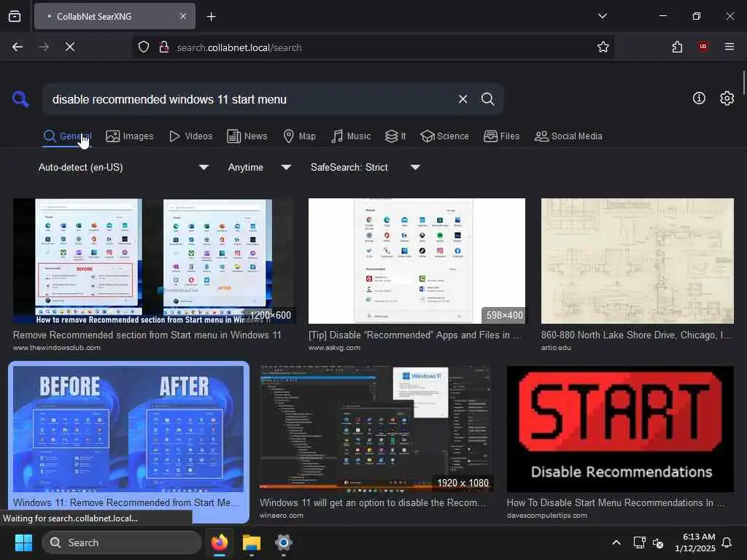
Task: Switch to the Music category tab
Action: click(351, 136)
